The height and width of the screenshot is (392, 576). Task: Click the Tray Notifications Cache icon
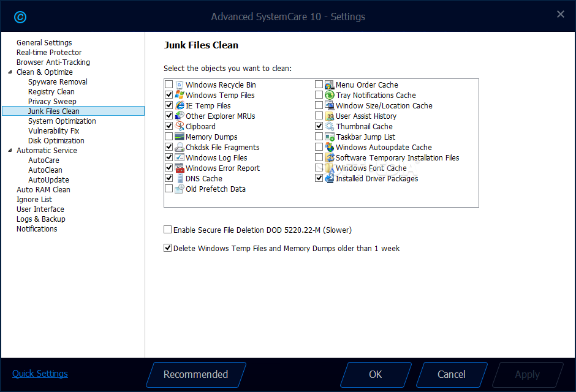330,95
